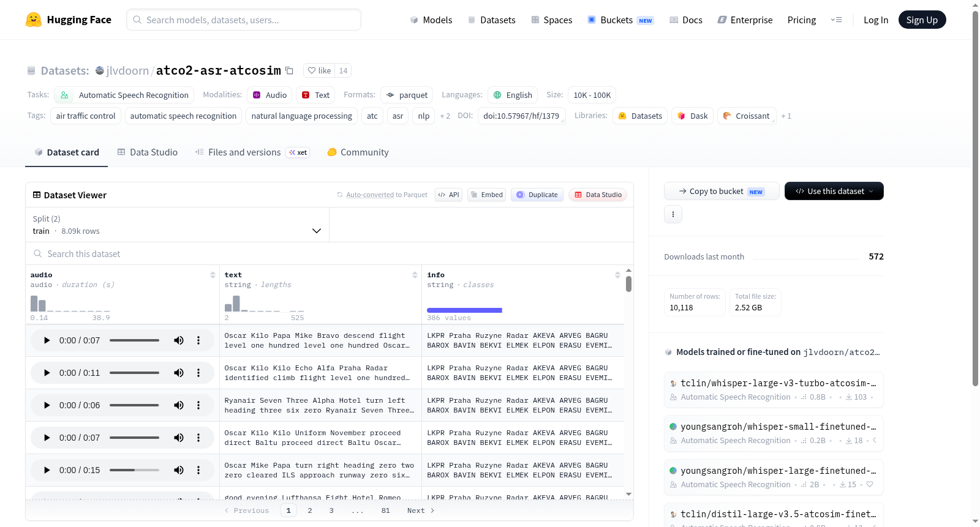The image size is (980, 527).
Task: Expand the +2 hidden tags
Action: pos(445,116)
